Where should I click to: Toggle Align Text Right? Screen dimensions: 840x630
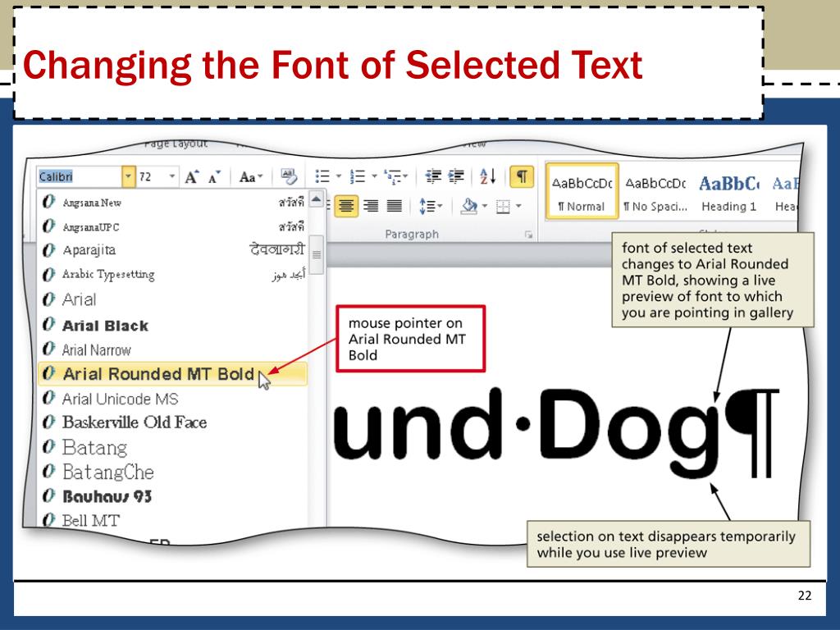click(x=371, y=206)
